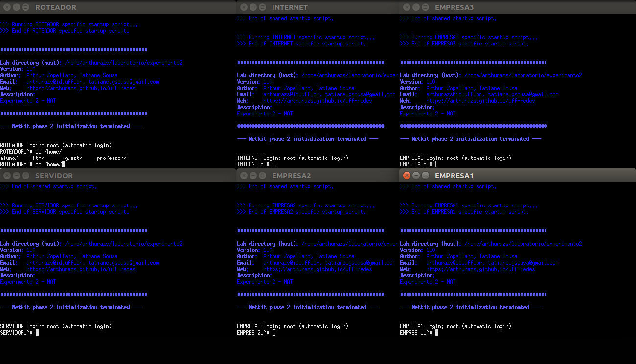The image size is (636, 364).
Task: Click 'INTERNET login: root (automatic login)' line
Action: [x=293, y=158]
